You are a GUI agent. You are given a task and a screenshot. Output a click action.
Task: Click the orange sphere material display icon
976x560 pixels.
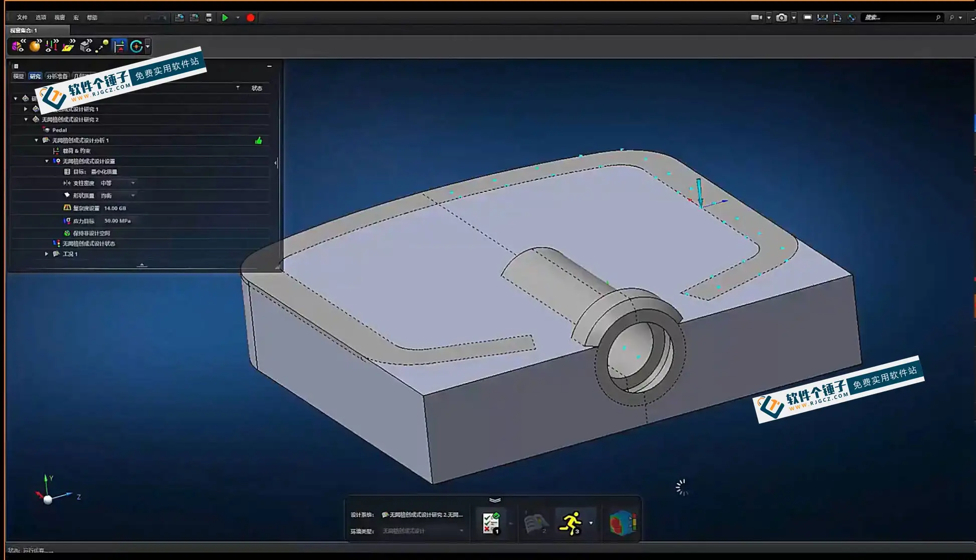(35, 46)
